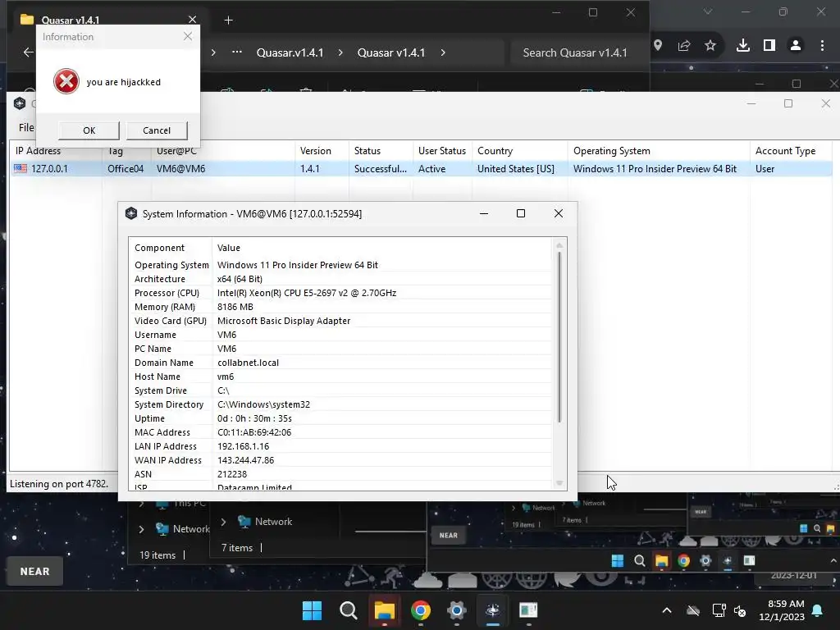The image size is (840, 630).
Task: Sort clients by Version column
Action: coord(316,151)
